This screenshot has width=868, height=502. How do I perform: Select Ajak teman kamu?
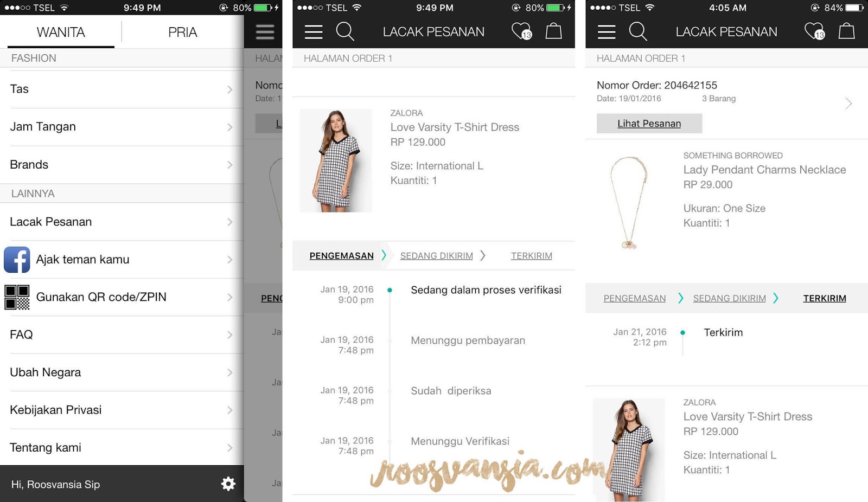pos(122,259)
